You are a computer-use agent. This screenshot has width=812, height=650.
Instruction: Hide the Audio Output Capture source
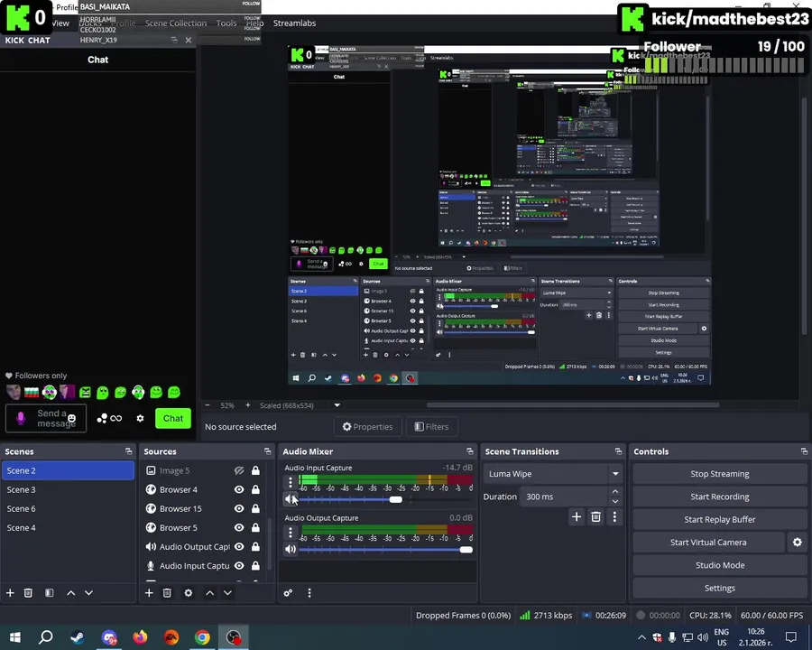[239, 546]
